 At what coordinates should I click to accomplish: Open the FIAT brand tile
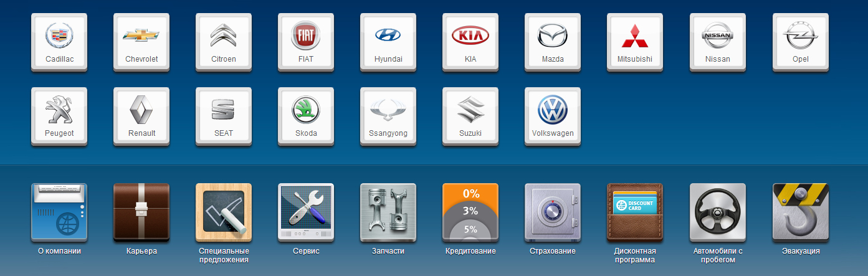coord(306,42)
